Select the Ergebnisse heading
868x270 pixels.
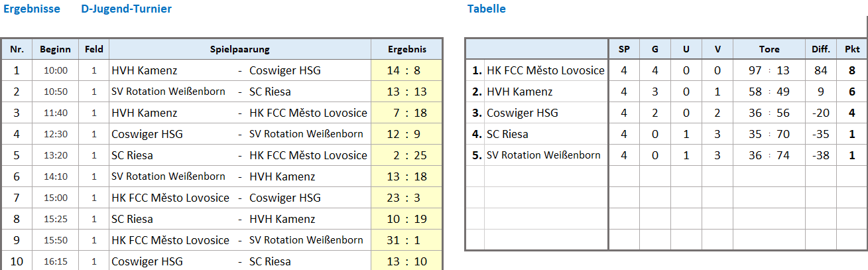[32, 9]
